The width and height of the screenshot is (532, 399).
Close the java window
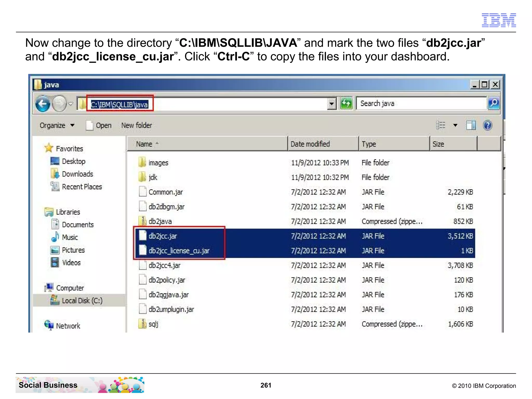coord(495,84)
